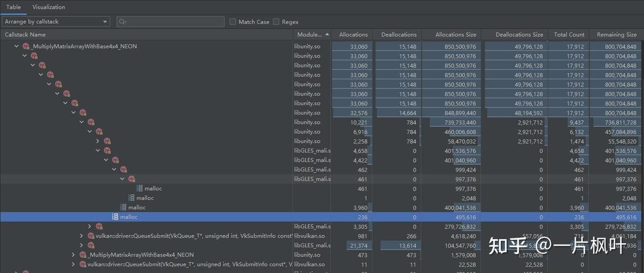Click the 6,132 total count cell
Screen dimensions: 644x273
click(570, 132)
